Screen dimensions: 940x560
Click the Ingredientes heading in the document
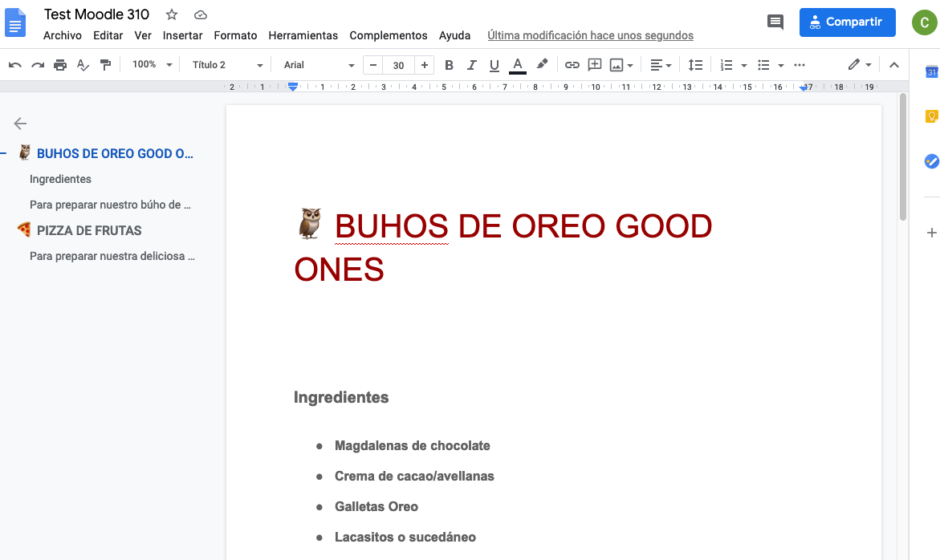click(341, 397)
